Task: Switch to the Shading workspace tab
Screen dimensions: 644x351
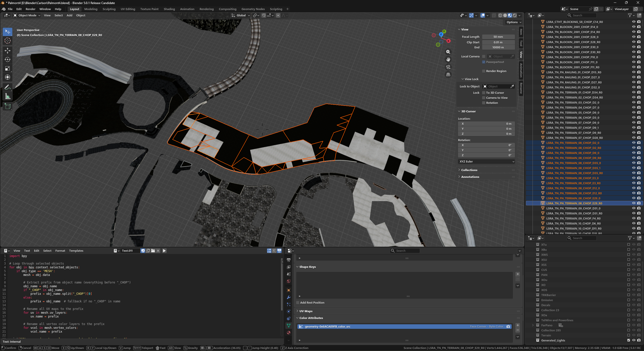Action: (x=169, y=9)
